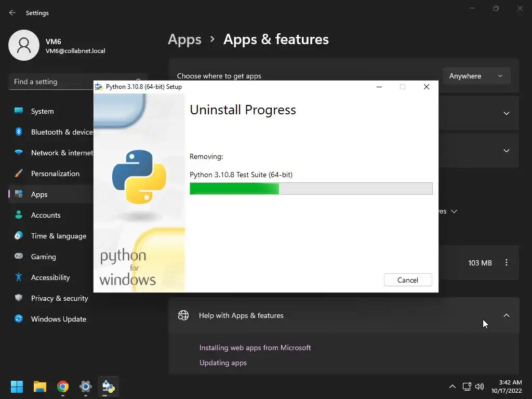Image resolution: width=532 pixels, height=399 pixels.
Task: Click the Accessibility figure icon
Action: click(x=19, y=277)
